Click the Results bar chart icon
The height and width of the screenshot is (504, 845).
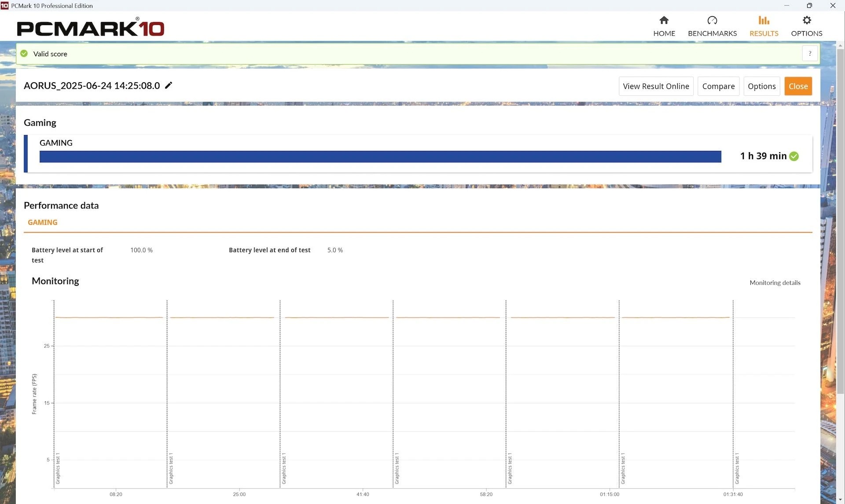coord(764,21)
